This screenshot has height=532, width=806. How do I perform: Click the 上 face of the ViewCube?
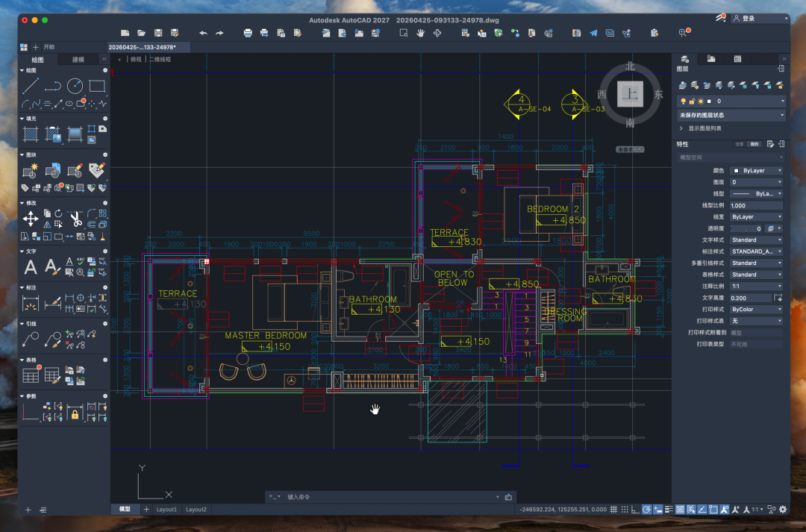pyautogui.click(x=630, y=94)
